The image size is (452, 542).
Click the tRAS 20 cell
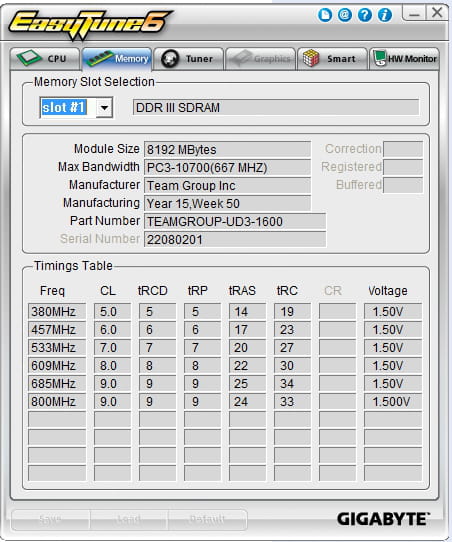click(247, 347)
